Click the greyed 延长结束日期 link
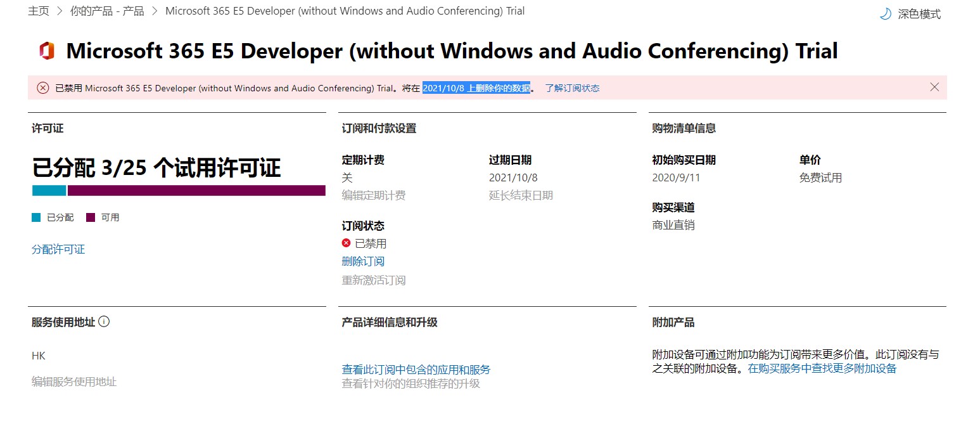Image resolution: width=980 pixels, height=426 pixels. click(521, 195)
